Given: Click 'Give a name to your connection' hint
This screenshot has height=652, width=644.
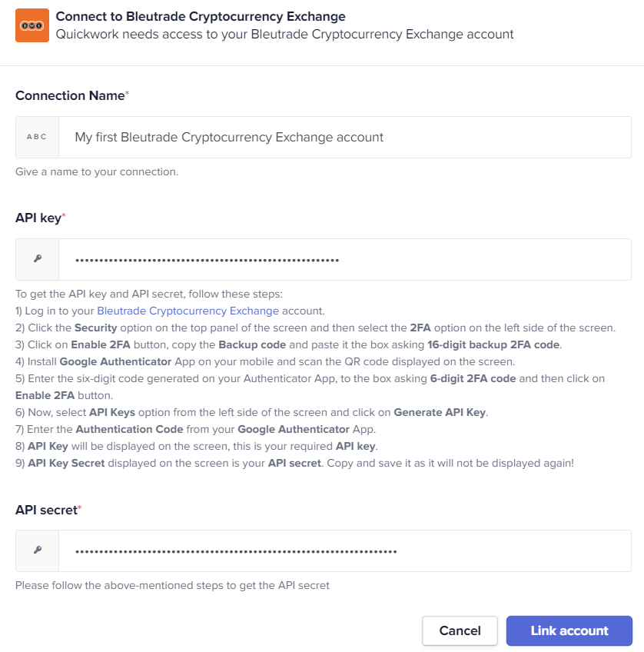Looking at the screenshot, I should click(97, 171).
